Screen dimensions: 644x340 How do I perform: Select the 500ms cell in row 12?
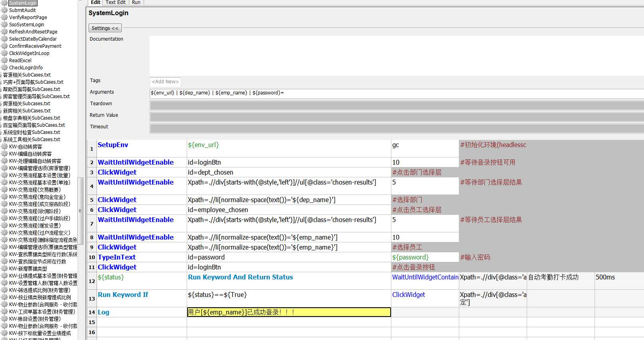pyautogui.click(x=619, y=281)
